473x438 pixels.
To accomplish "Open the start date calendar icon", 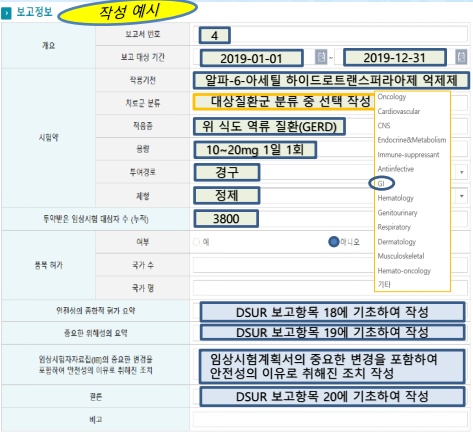I will (321, 57).
